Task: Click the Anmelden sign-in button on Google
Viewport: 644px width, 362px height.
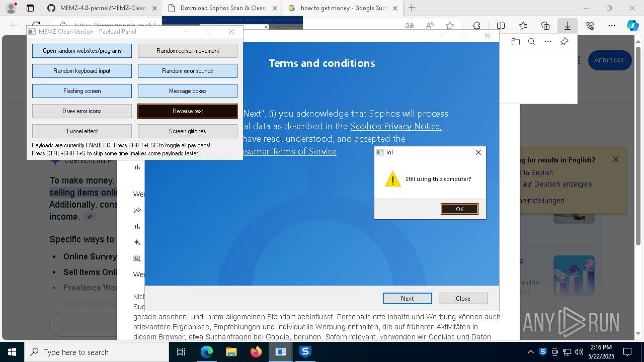Action: [x=610, y=60]
